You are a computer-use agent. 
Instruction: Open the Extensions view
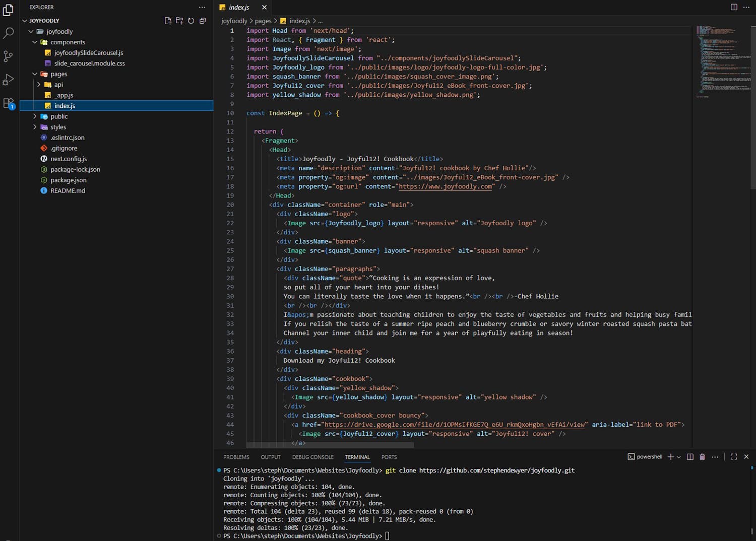(x=9, y=103)
